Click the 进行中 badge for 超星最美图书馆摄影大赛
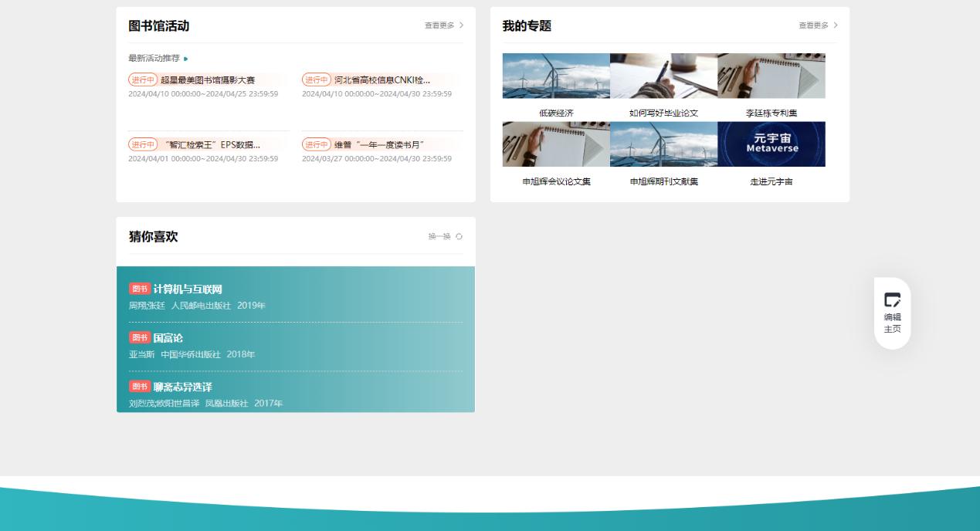This screenshot has height=531, width=980. tap(143, 79)
